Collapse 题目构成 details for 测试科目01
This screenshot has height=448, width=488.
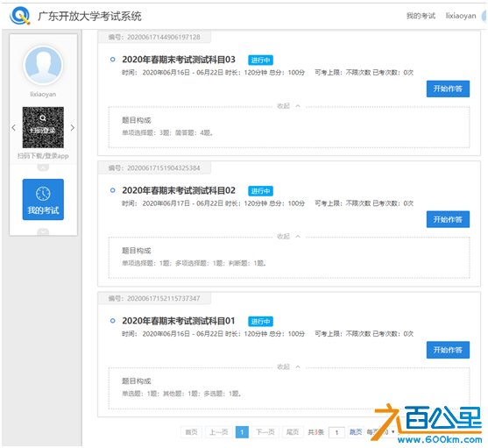(289, 367)
